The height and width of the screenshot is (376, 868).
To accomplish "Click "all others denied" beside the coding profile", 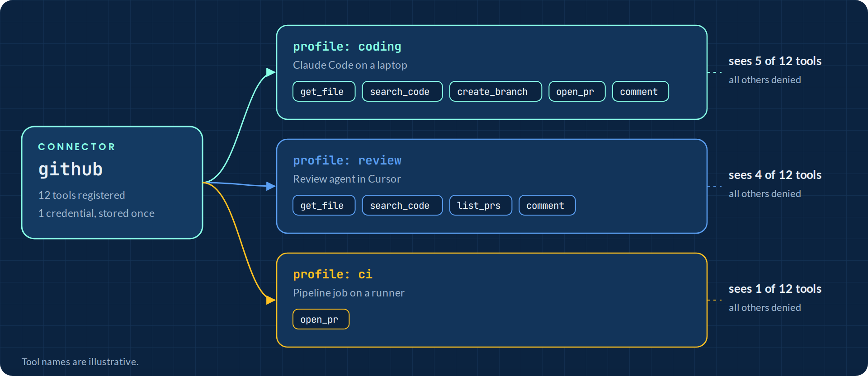I will [764, 80].
